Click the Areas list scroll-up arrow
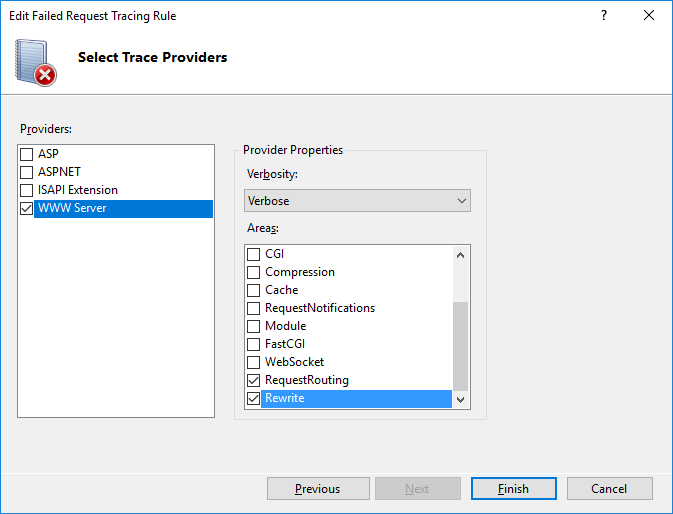673x514 pixels. (x=461, y=255)
